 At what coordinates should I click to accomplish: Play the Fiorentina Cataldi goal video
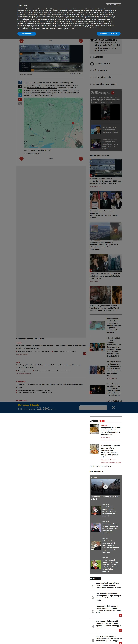96,144
